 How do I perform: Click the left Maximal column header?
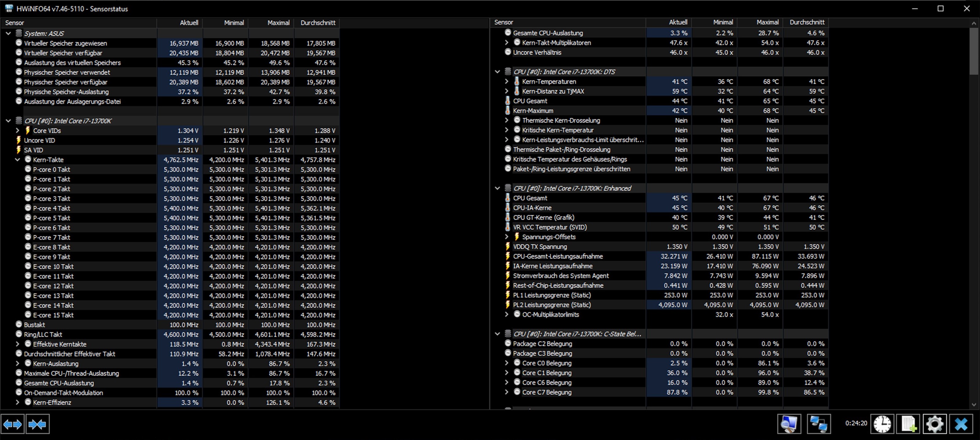271,22
